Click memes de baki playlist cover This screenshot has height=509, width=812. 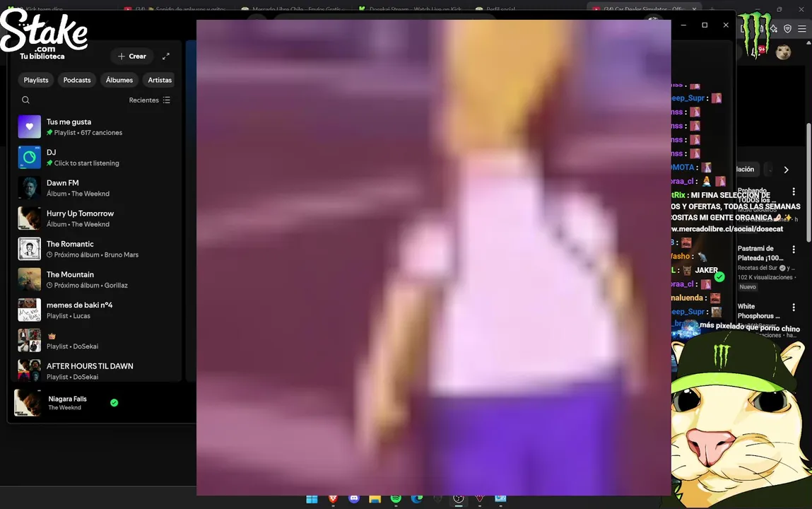[30, 310]
